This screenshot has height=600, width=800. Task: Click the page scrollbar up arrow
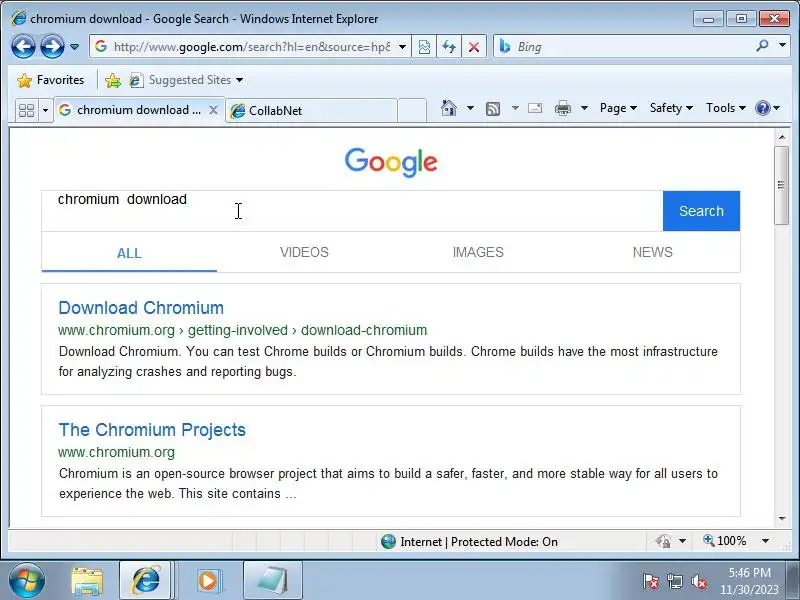[782, 137]
